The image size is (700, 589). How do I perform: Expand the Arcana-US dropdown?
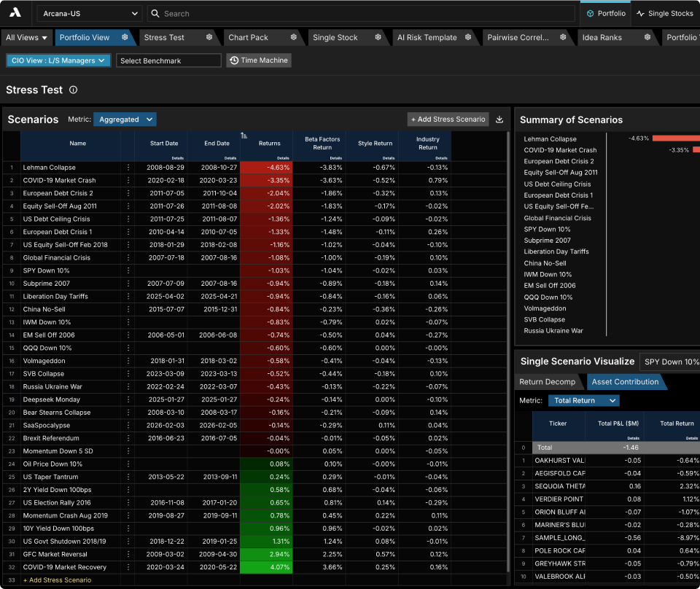[89, 13]
